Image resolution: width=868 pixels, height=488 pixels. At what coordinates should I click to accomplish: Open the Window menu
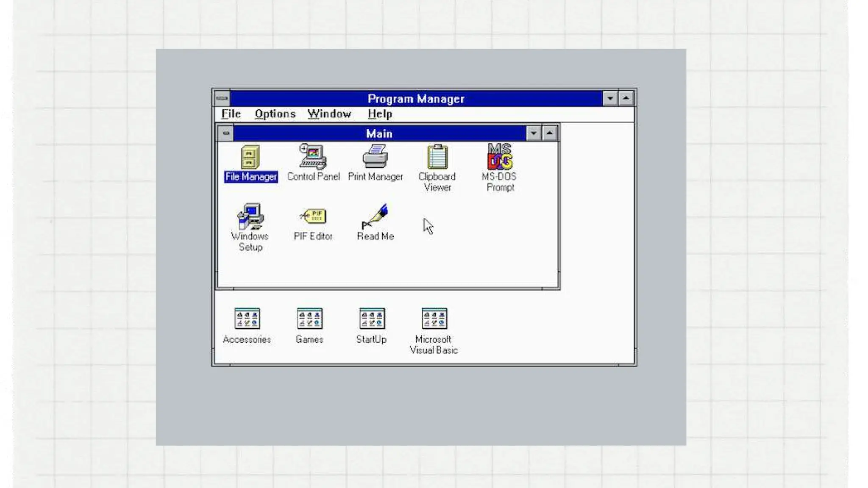329,114
